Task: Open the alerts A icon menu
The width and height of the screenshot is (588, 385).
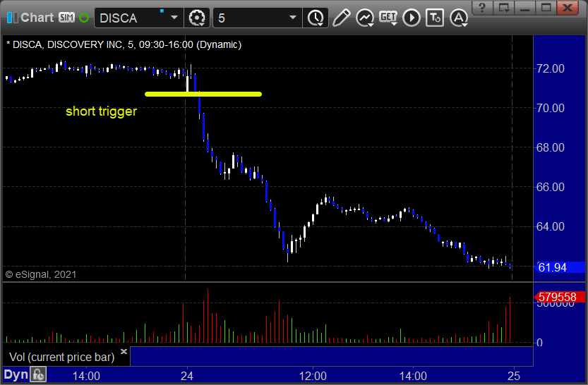Action: (x=459, y=18)
